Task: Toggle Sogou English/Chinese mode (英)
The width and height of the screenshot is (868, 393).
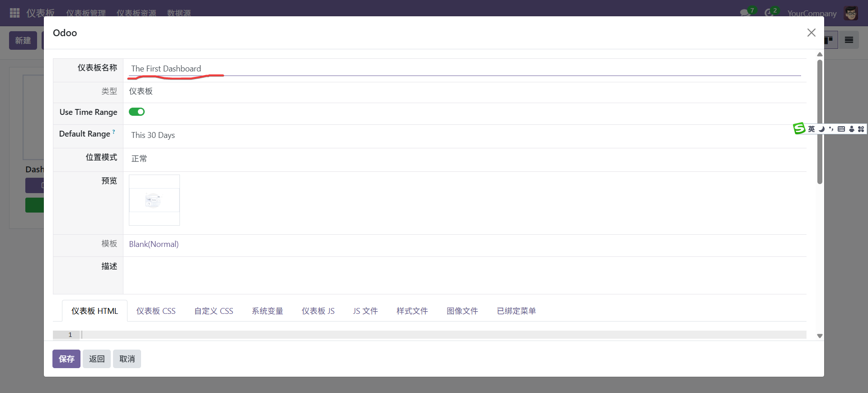Action: (x=811, y=129)
